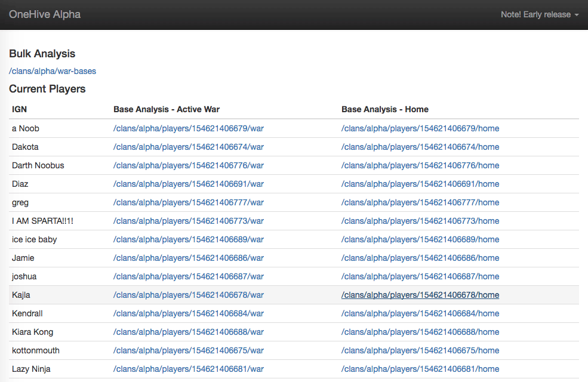The image size is (588, 382).
Task: Open Lazy Ninja's home base analysis
Action: [x=420, y=369]
